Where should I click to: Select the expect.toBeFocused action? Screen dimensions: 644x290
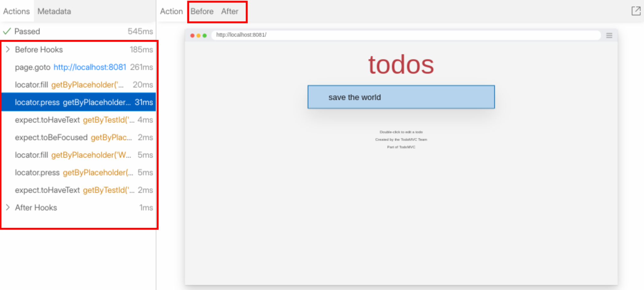pos(78,137)
